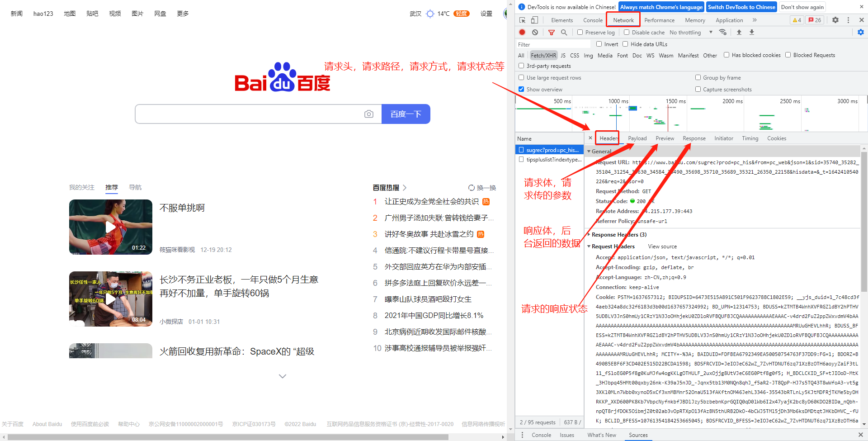
Task: Click the 百度一下 search button
Action: [x=406, y=114]
